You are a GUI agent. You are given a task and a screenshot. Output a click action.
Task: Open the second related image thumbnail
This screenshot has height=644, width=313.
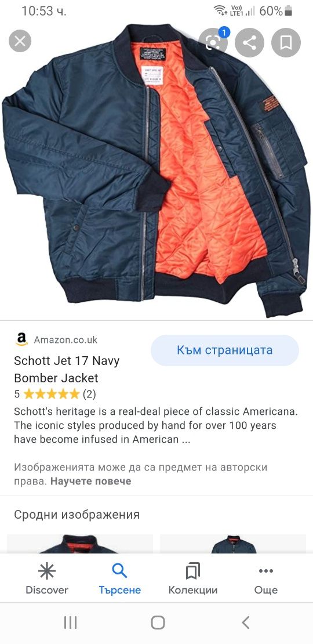coord(232,544)
